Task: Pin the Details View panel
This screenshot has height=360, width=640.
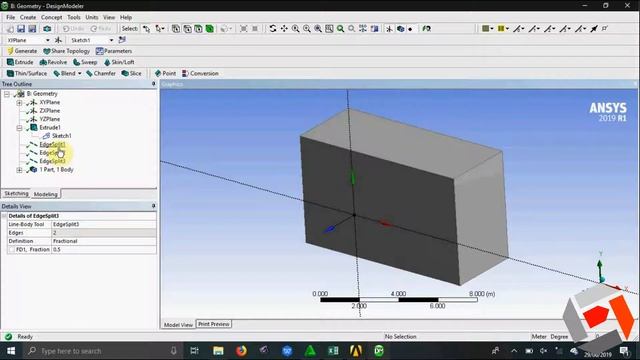Action: 153,206
